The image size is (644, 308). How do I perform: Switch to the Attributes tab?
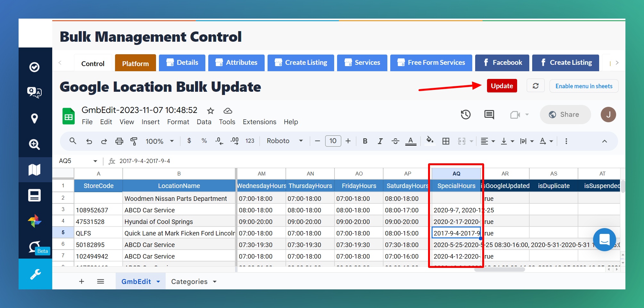tap(236, 63)
